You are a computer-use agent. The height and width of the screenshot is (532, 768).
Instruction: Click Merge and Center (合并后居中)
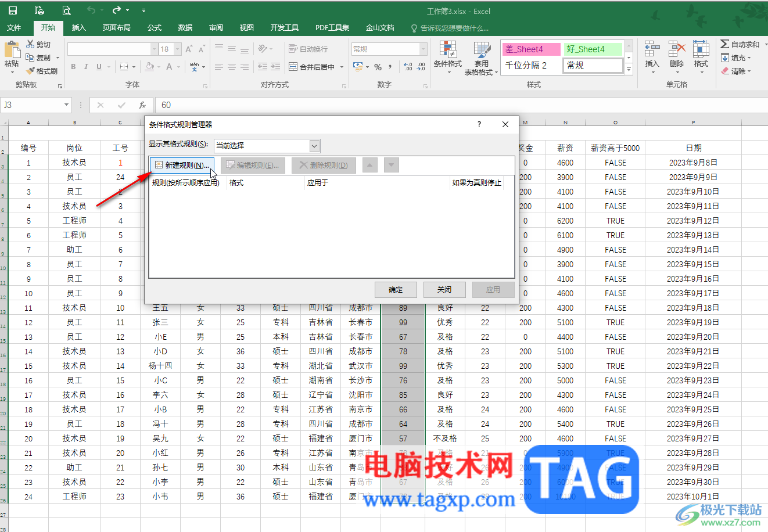[312, 67]
